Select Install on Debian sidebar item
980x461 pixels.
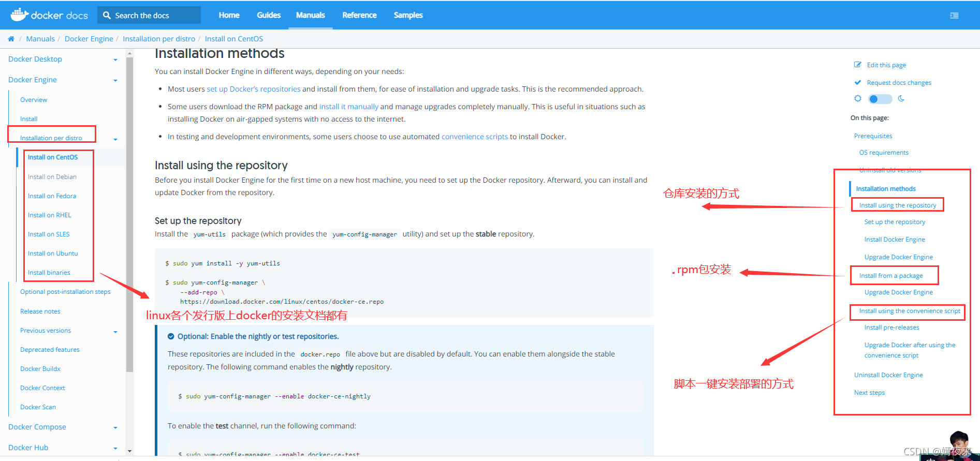click(x=52, y=177)
